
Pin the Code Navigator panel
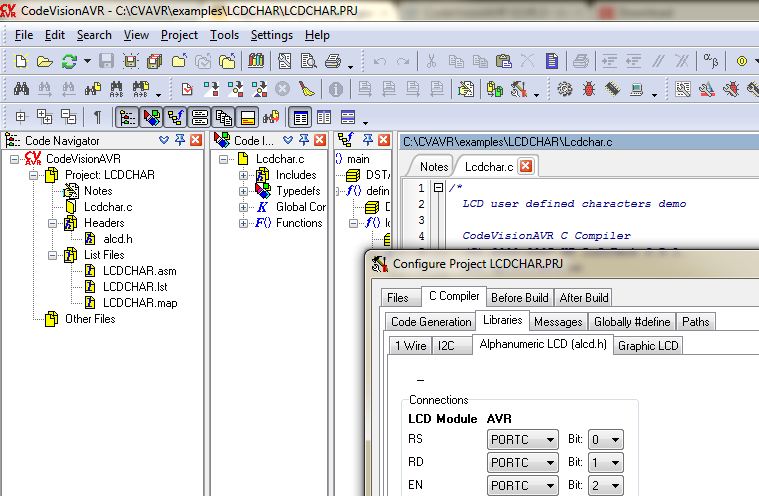pyautogui.click(x=179, y=141)
